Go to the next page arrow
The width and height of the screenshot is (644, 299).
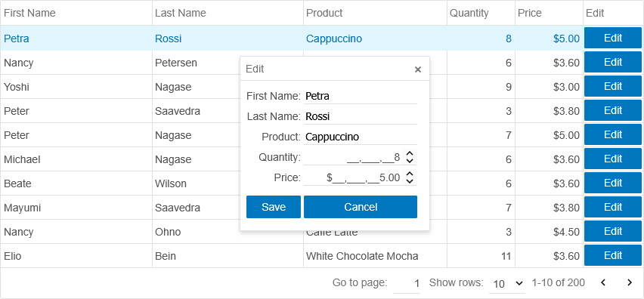[x=629, y=282]
